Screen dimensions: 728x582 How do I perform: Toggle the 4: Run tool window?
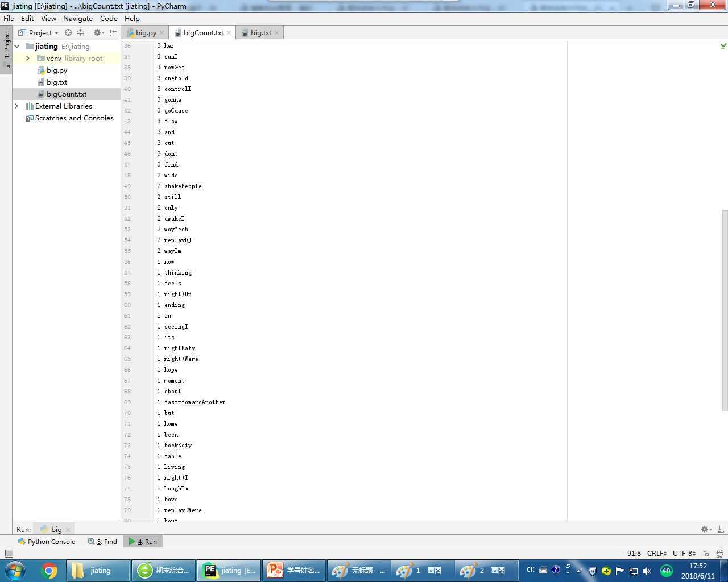143,542
